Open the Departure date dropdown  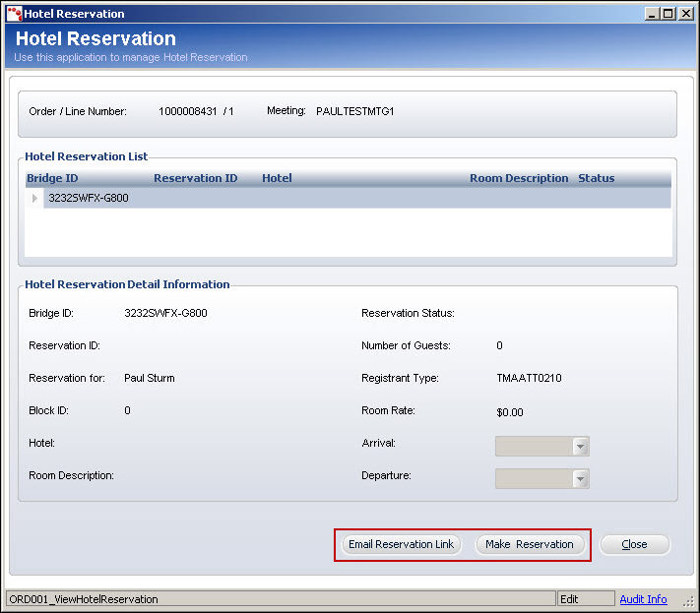(580, 479)
